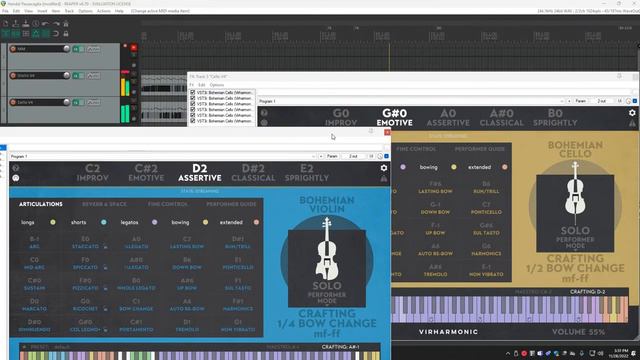Click the Save project toolbar icon

pyautogui.click(x=26, y=24)
